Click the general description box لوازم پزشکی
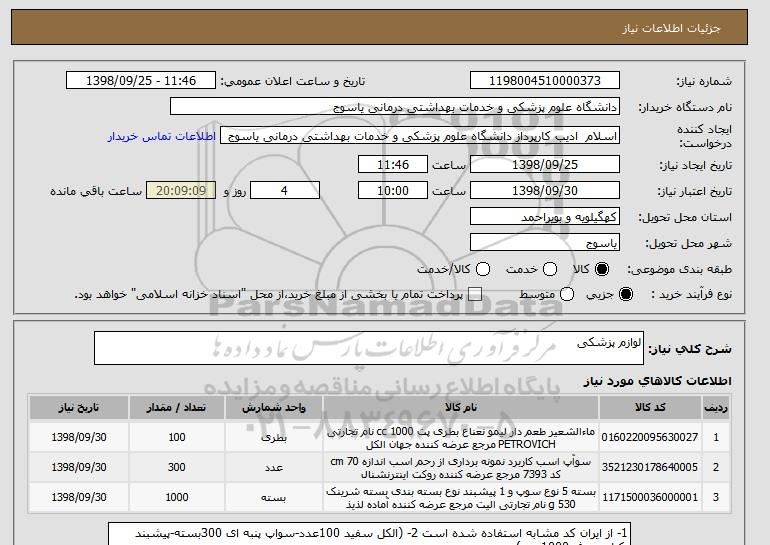The height and width of the screenshot is (545, 770). point(369,348)
